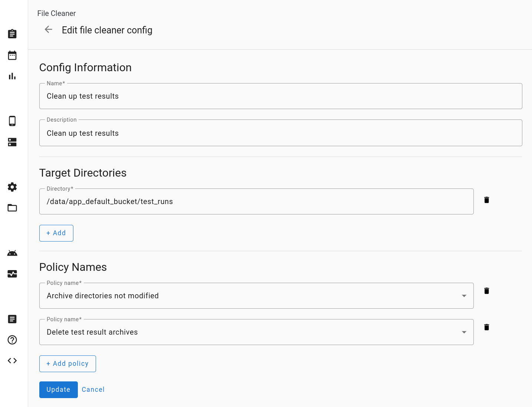The image size is (532, 407).
Task: Delete the test_runs directory with its trash icon
Action: point(486,200)
